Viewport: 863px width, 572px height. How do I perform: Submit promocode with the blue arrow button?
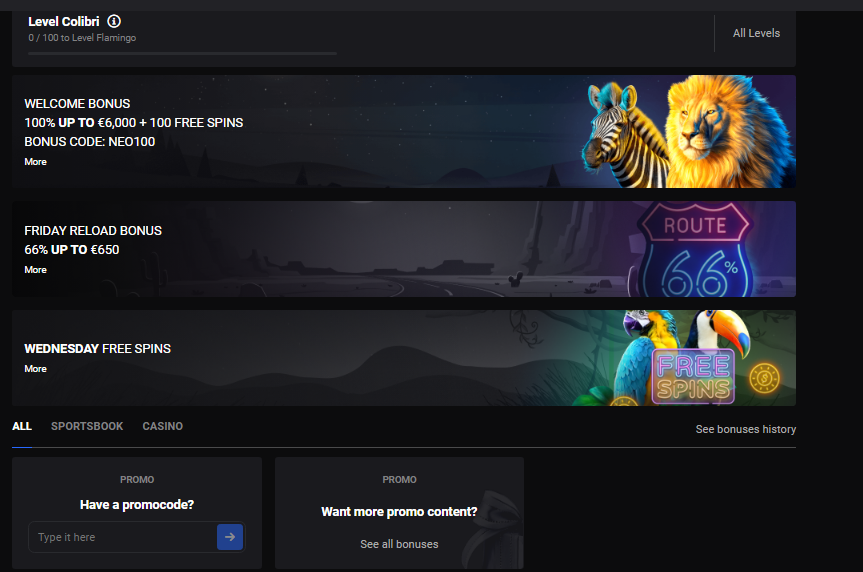230,537
